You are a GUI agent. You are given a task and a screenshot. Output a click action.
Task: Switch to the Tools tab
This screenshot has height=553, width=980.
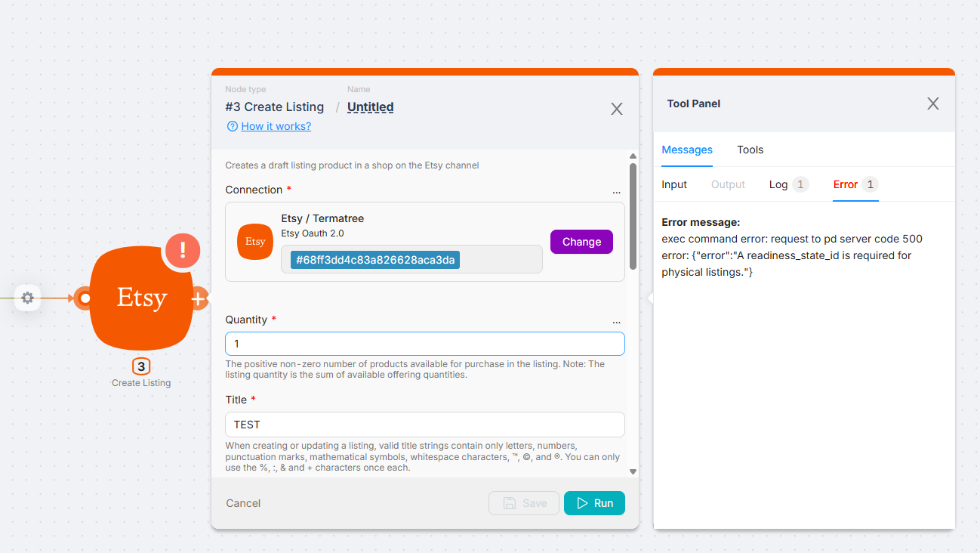click(750, 150)
